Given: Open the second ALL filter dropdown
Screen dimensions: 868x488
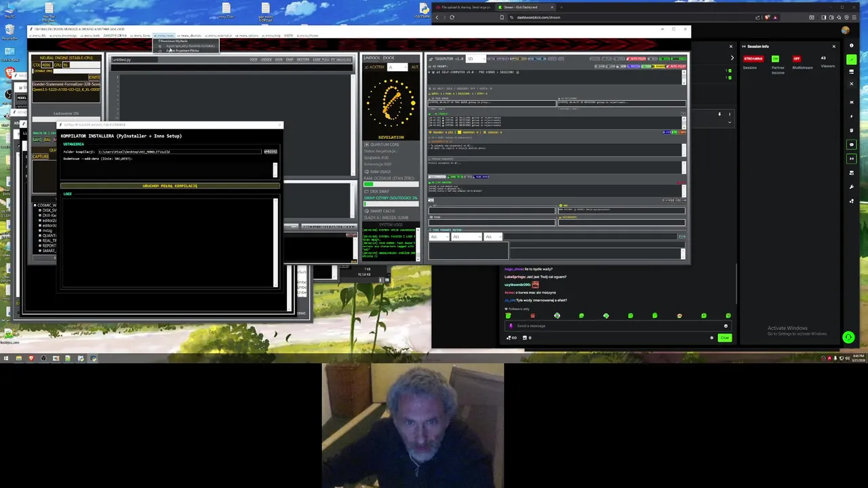Looking at the screenshot, I should click(465, 237).
